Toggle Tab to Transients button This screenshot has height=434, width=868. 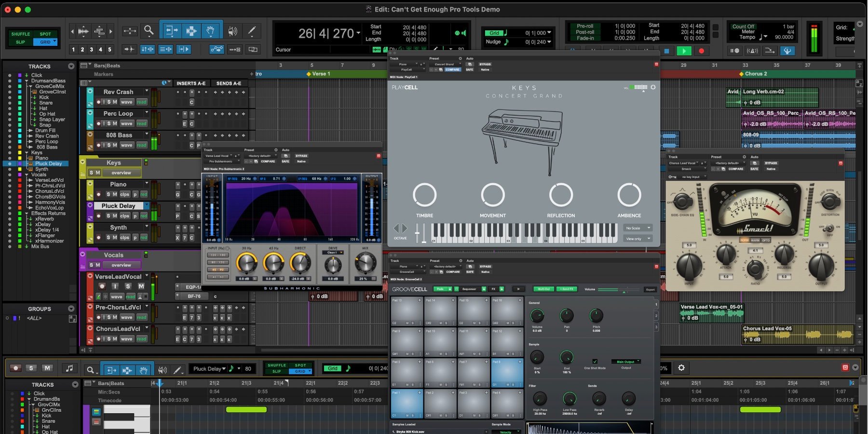129,49
